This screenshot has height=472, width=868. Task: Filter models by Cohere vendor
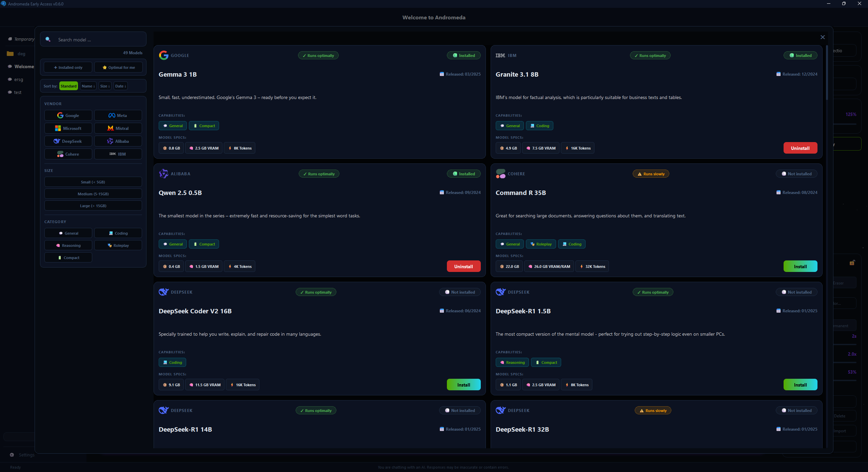(x=68, y=154)
